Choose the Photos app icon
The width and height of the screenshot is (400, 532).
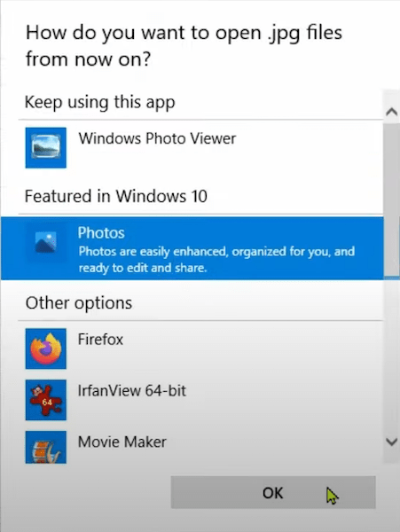tap(46, 242)
